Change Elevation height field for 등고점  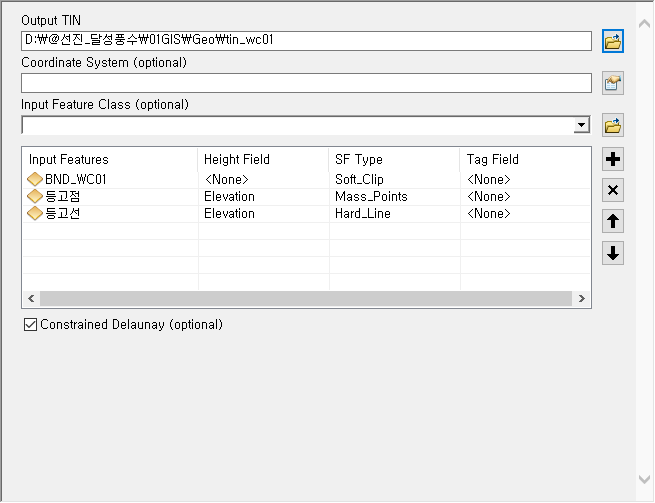tap(229, 196)
